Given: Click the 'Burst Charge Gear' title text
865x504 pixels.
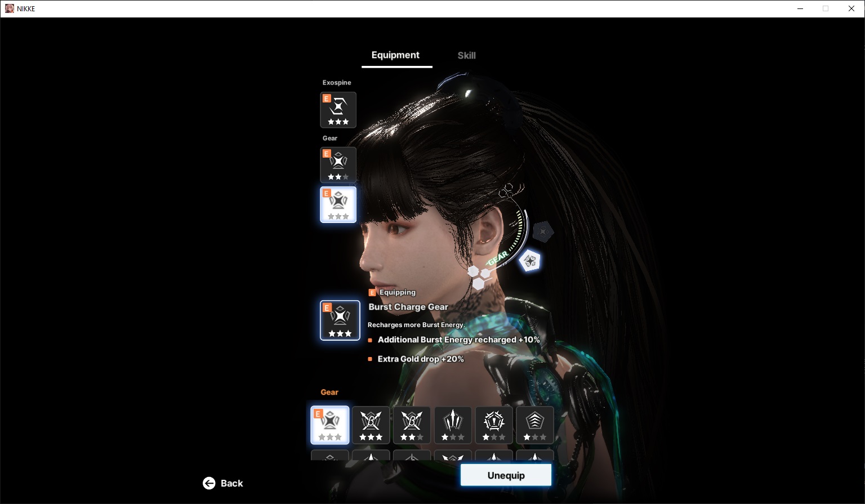Looking at the screenshot, I should (x=408, y=307).
